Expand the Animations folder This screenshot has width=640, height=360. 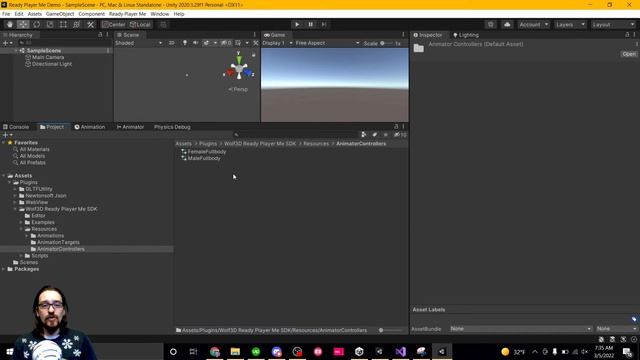(x=27, y=236)
